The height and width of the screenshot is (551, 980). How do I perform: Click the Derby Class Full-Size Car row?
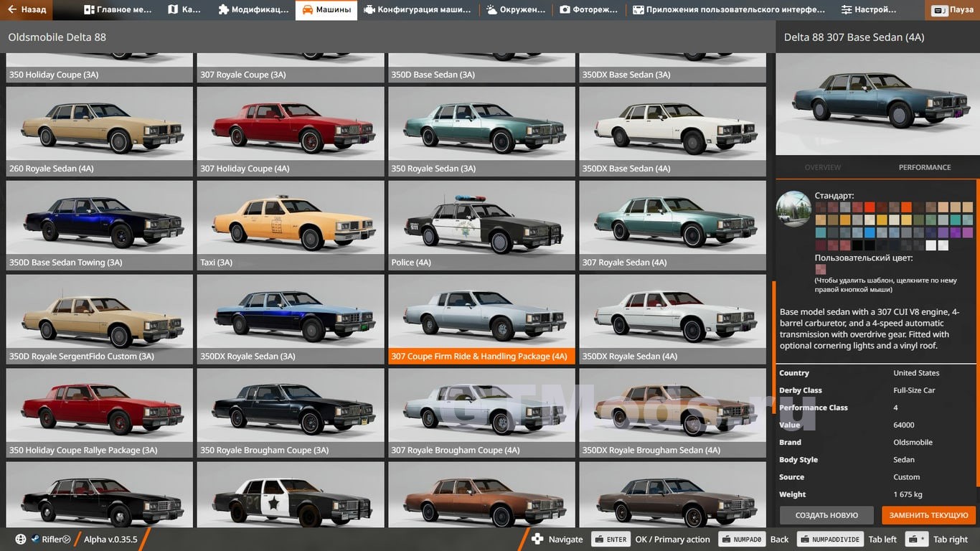(876, 390)
